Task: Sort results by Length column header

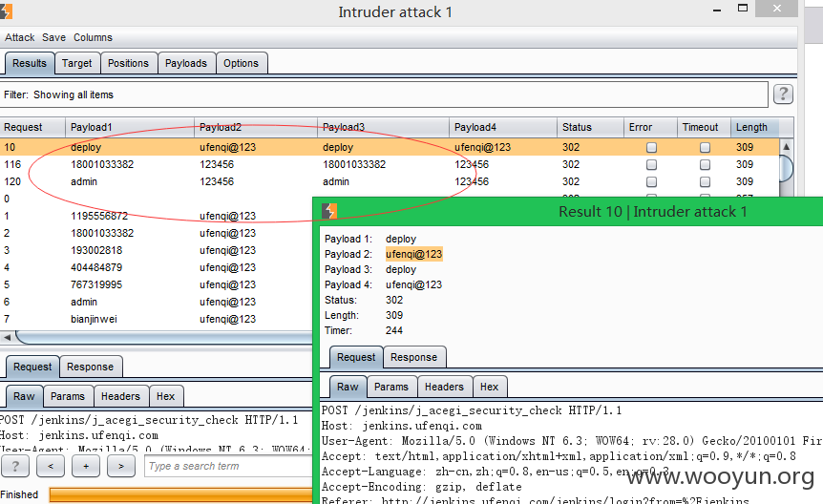Action: tap(754, 127)
